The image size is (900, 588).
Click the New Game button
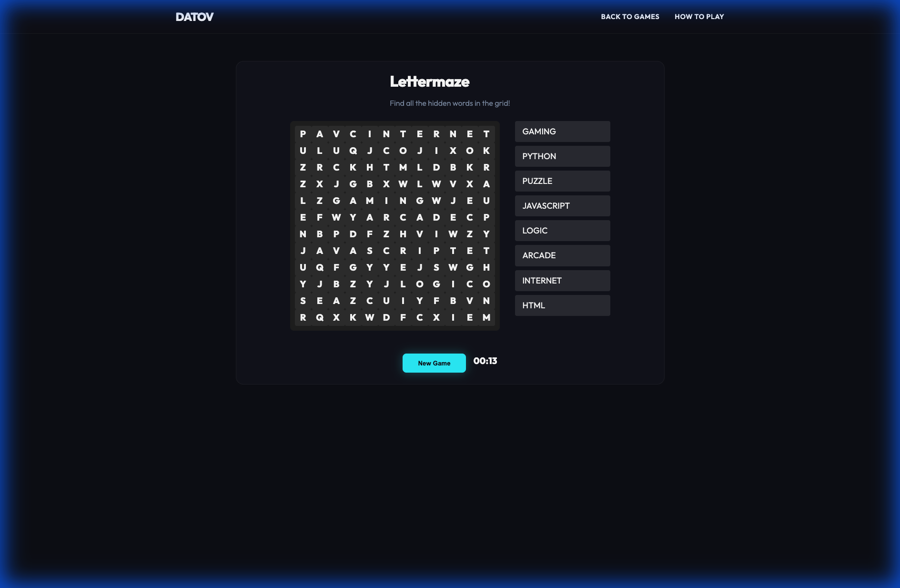click(x=434, y=363)
